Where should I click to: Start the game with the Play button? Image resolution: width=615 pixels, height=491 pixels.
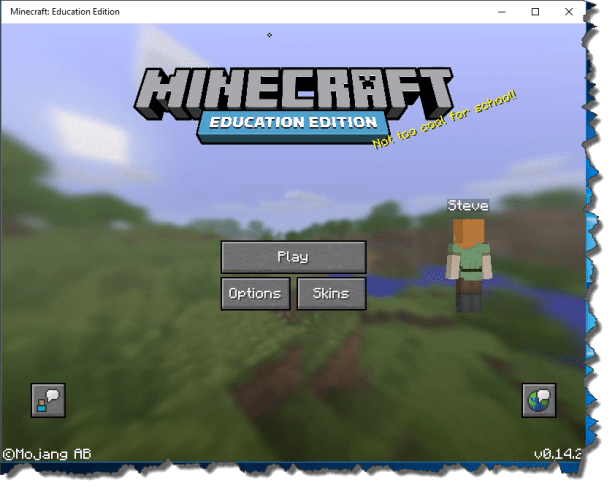(293, 257)
